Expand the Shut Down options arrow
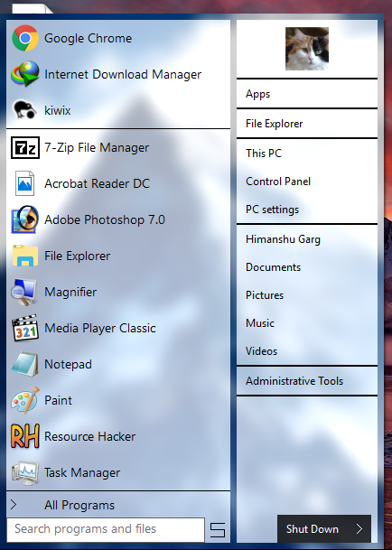This screenshot has height=550, width=392. [x=359, y=528]
